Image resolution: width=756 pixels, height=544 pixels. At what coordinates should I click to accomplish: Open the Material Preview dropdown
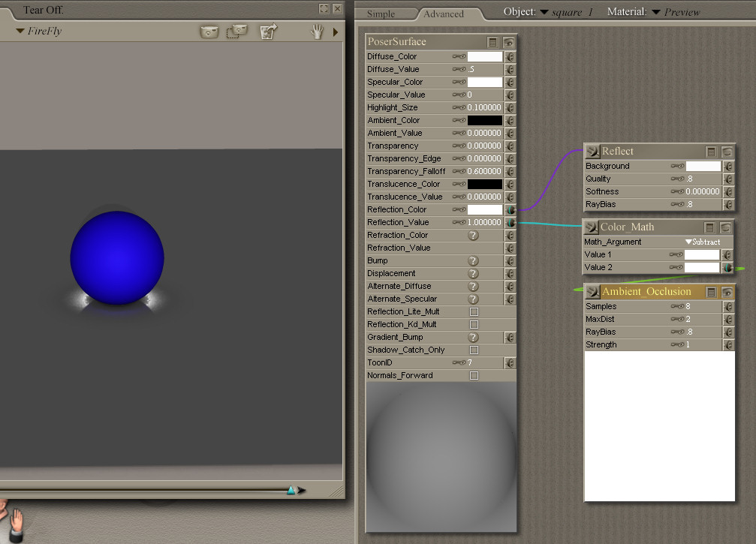[655, 12]
